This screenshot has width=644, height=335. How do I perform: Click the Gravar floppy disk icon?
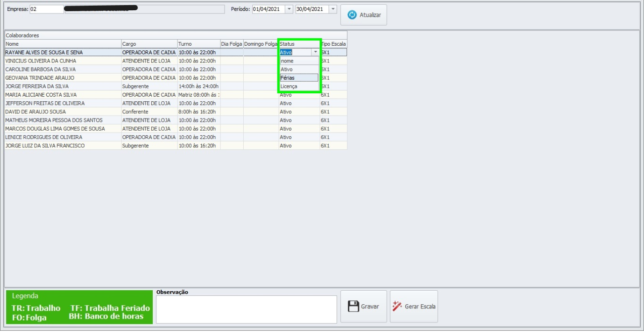354,307
